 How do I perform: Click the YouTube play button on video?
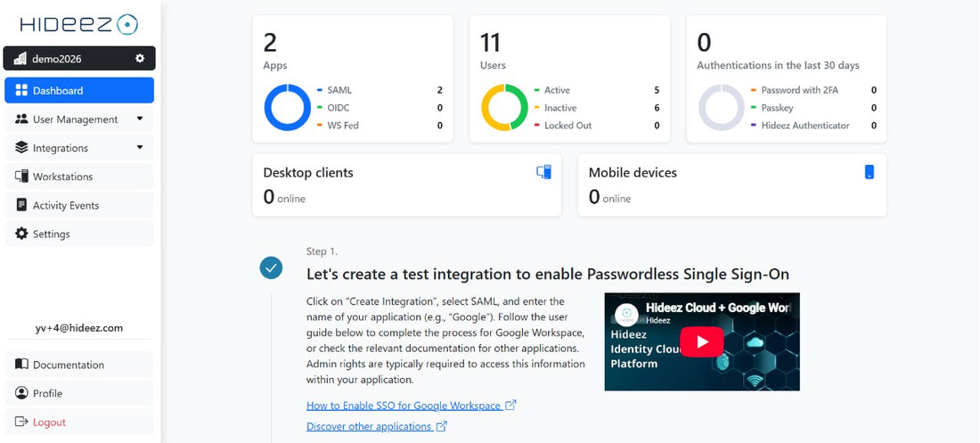pos(702,341)
